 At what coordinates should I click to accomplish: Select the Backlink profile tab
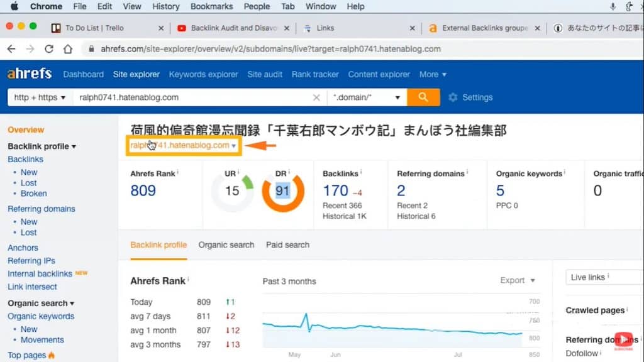click(x=158, y=244)
